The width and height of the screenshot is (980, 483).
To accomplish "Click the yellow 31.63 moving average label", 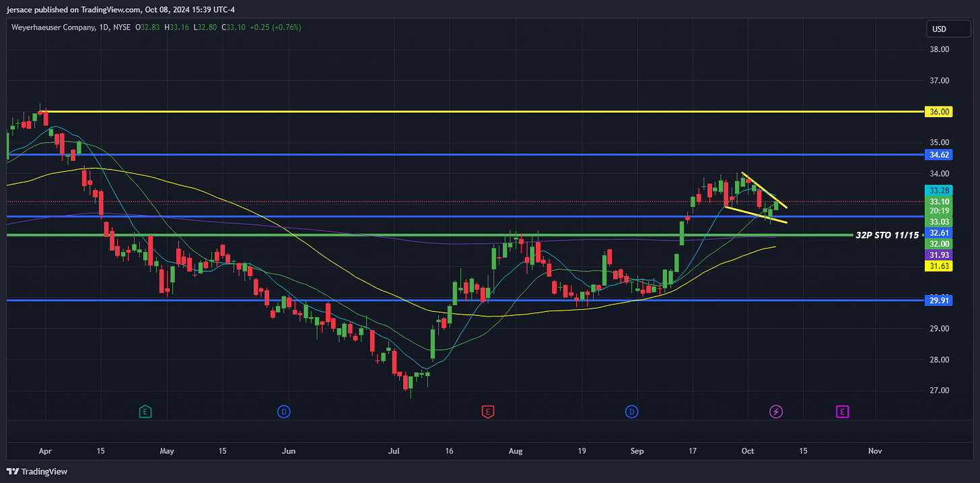I will [939, 266].
